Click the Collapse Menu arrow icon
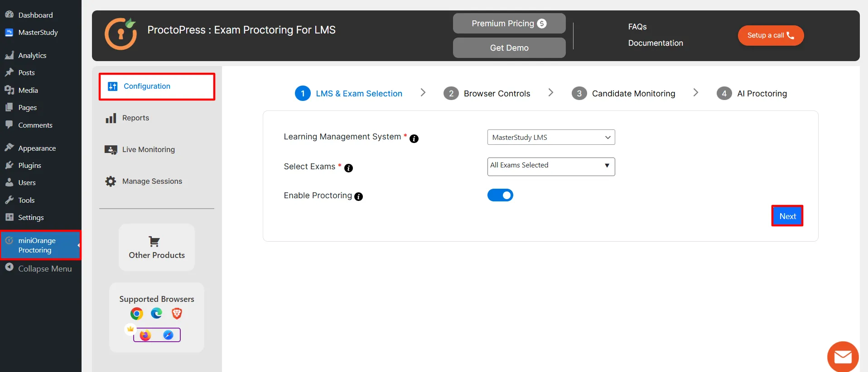 point(9,267)
